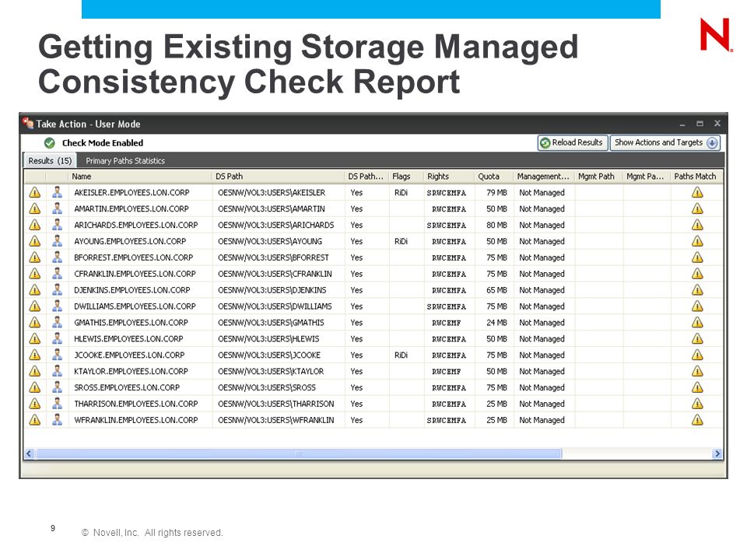
Task: Click Paths Match warning icon in AKEISLER row
Action: click(x=697, y=192)
